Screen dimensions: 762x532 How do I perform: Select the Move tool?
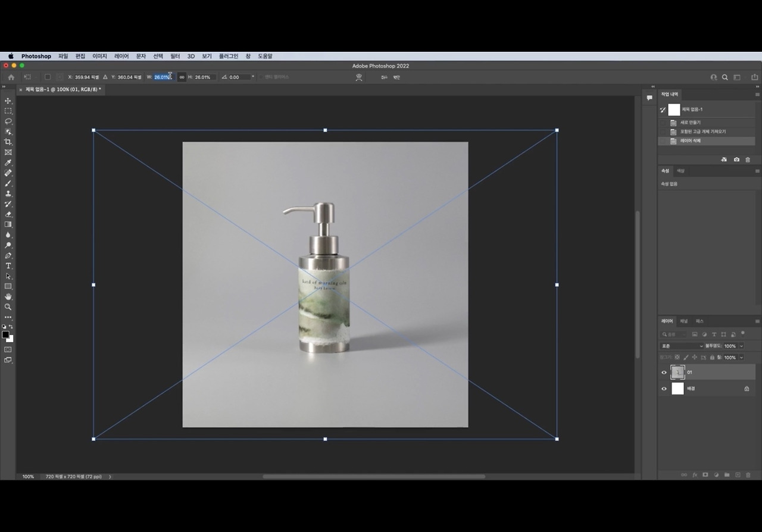(8, 101)
